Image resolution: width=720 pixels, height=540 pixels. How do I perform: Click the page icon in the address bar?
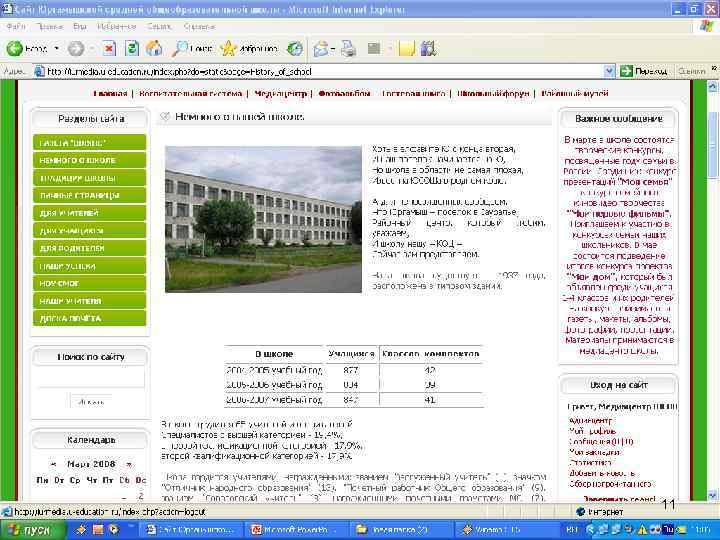[40, 71]
